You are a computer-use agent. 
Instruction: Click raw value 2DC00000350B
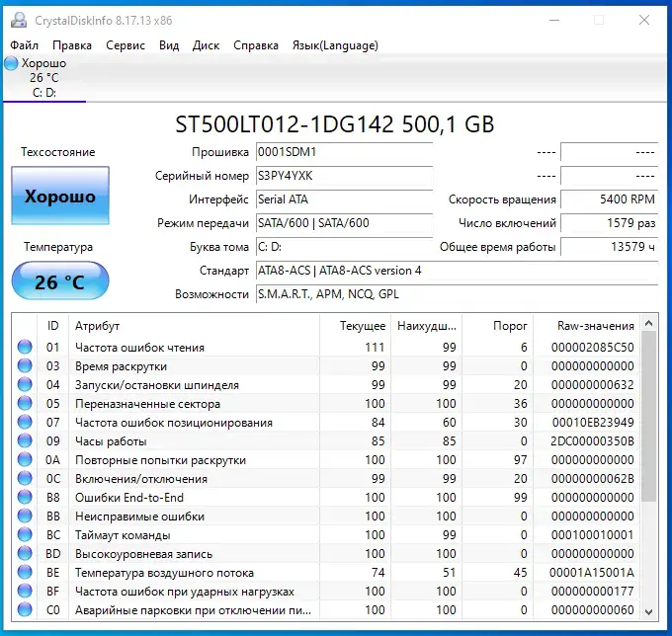[x=592, y=441]
